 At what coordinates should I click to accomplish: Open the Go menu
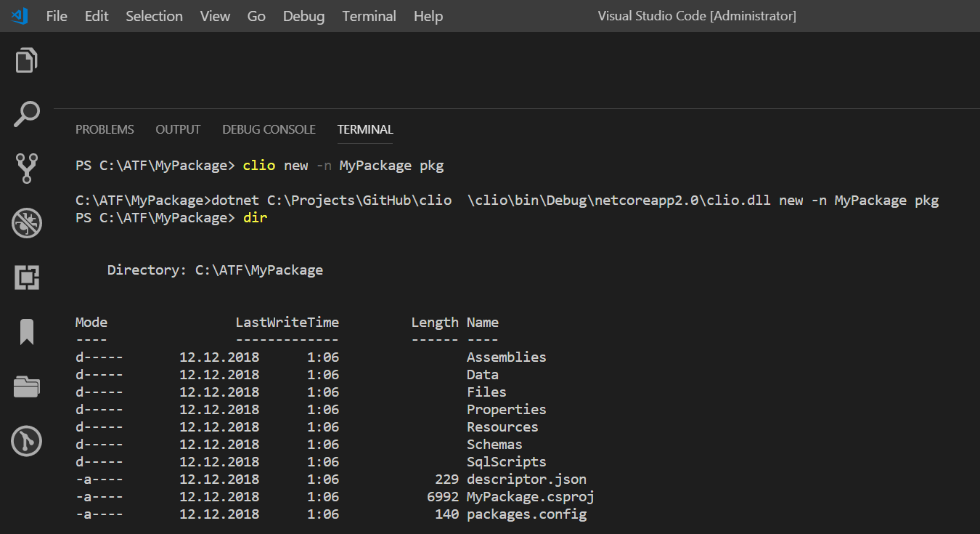tap(256, 16)
